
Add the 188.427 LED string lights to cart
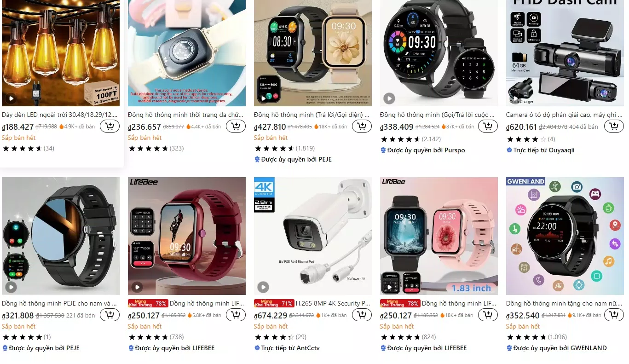110,126
